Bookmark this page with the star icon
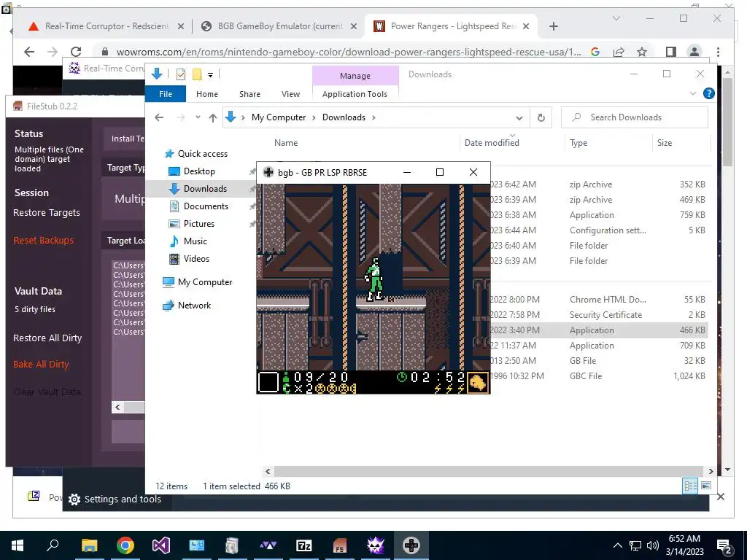The height and width of the screenshot is (560, 747). pos(642,52)
